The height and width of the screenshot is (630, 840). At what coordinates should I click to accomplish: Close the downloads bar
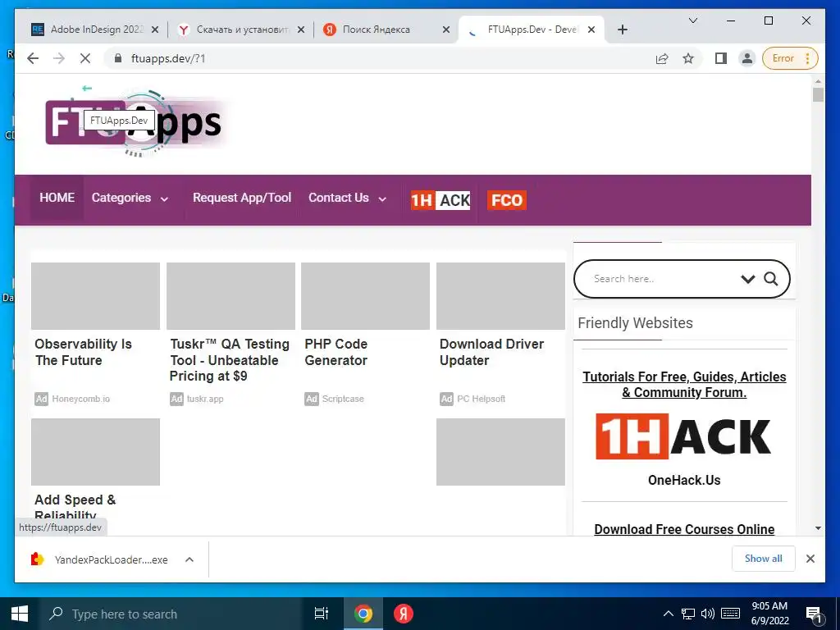[x=810, y=559]
